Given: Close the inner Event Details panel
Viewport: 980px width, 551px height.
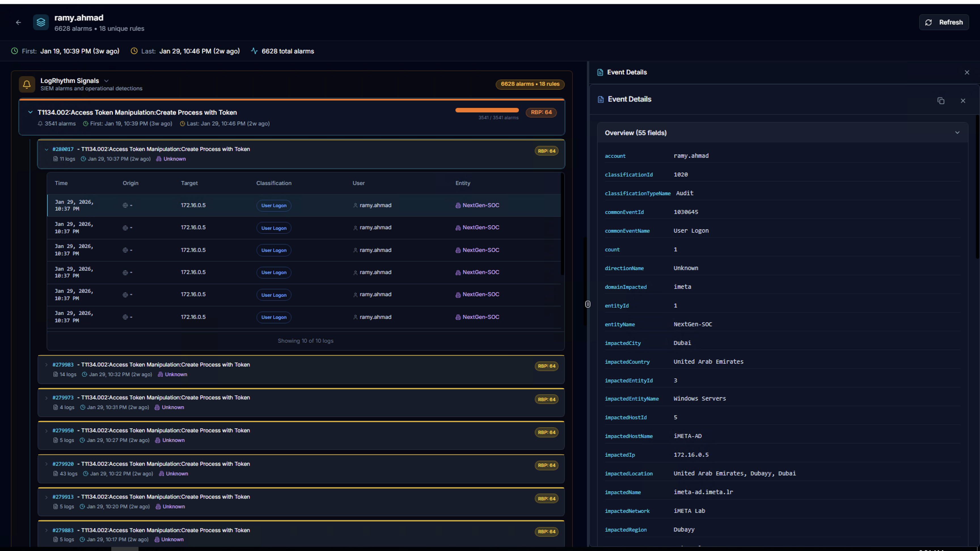Looking at the screenshot, I should tap(962, 101).
